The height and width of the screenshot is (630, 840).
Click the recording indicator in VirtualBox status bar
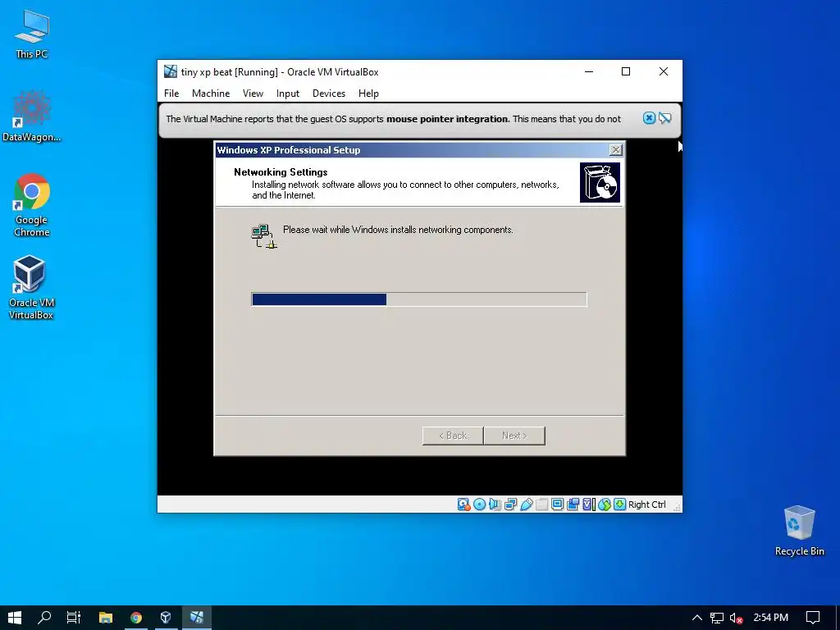tap(573, 504)
